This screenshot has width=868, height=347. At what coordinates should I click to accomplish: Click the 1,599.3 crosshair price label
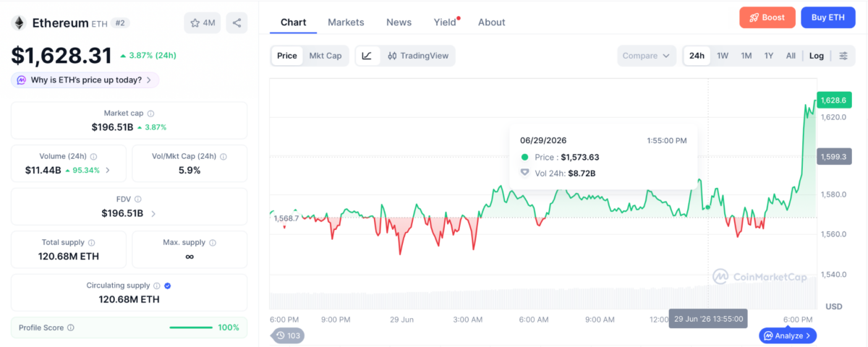[833, 156]
